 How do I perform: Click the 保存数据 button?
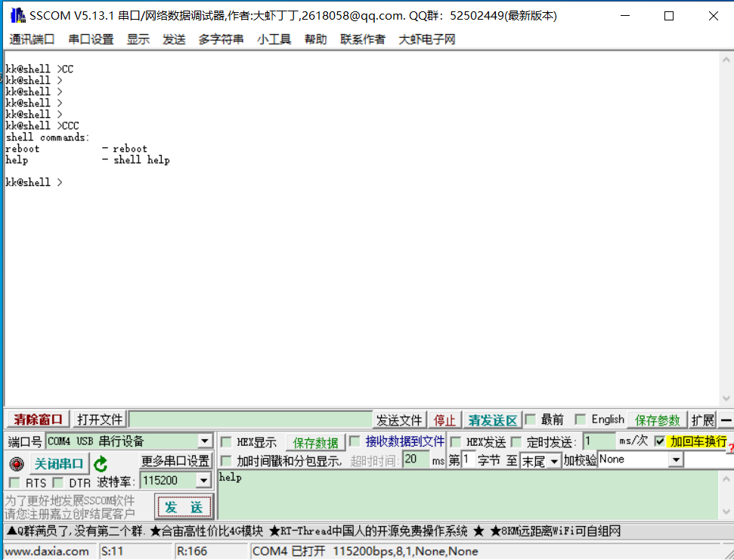tap(315, 442)
